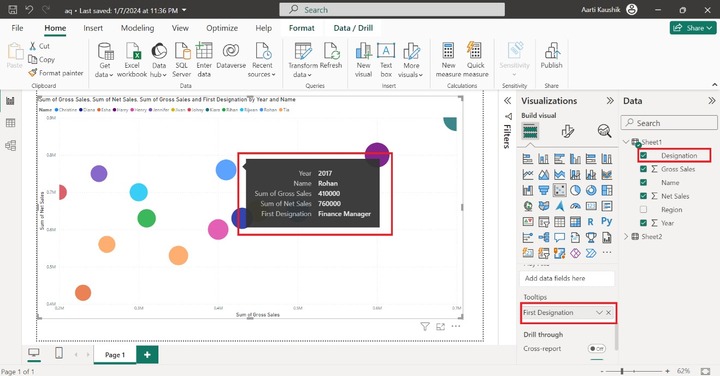The width and height of the screenshot is (720, 376).
Task: Open the Table view in left sidebar
Action: [10, 123]
